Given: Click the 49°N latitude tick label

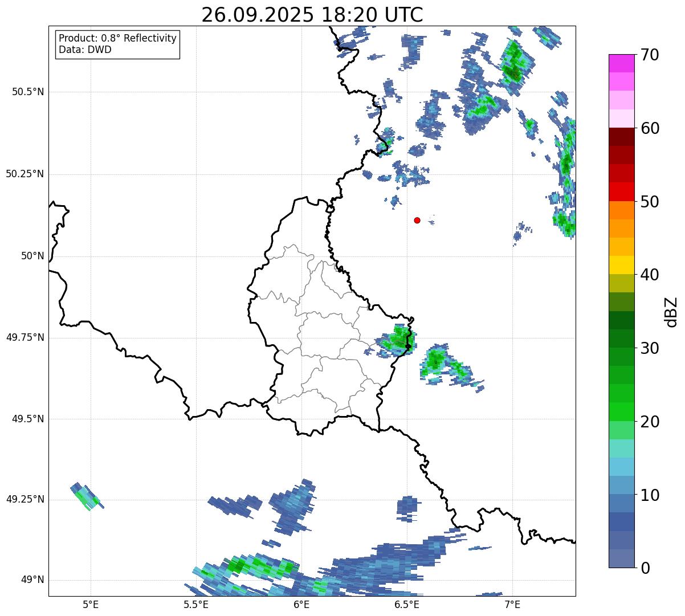Looking at the screenshot, I should point(32,580).
